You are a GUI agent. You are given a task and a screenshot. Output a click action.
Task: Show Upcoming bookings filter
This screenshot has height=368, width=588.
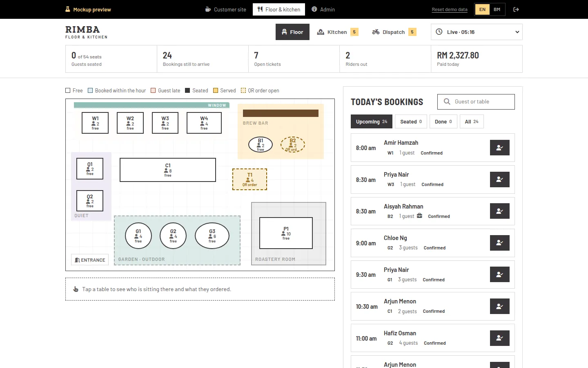coord(372,121)
